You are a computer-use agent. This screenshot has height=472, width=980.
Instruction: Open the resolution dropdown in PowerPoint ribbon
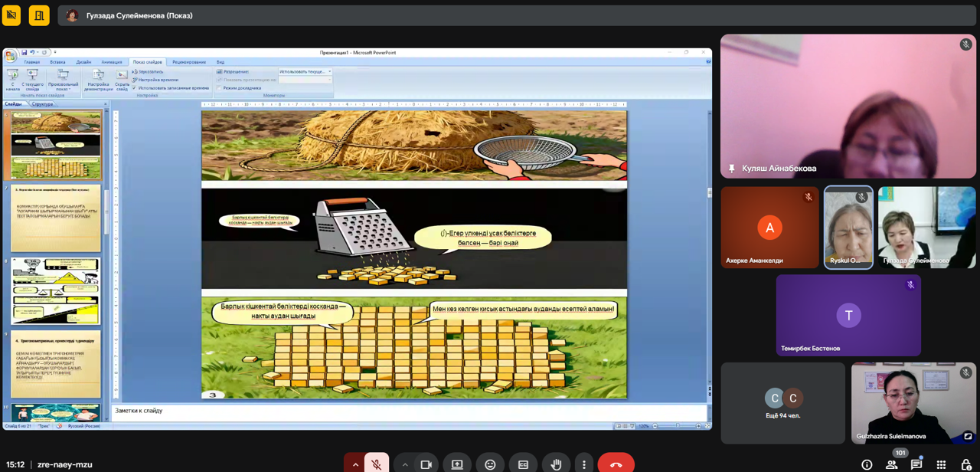[x=305, y=71]
